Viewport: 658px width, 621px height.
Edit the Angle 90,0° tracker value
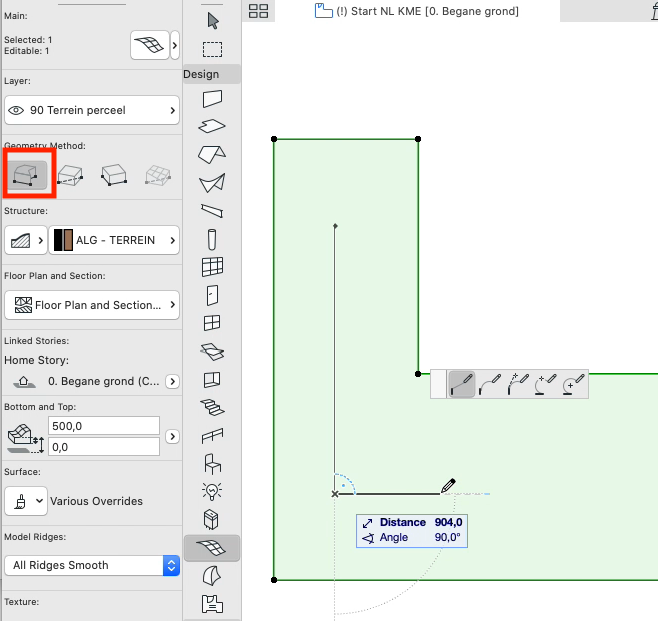click(x=447, y=538)
